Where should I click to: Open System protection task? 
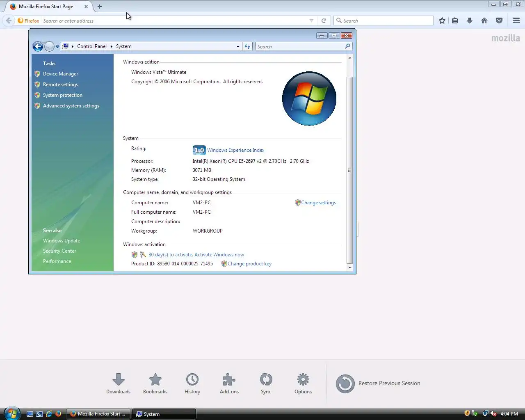(x=63, y=95)
